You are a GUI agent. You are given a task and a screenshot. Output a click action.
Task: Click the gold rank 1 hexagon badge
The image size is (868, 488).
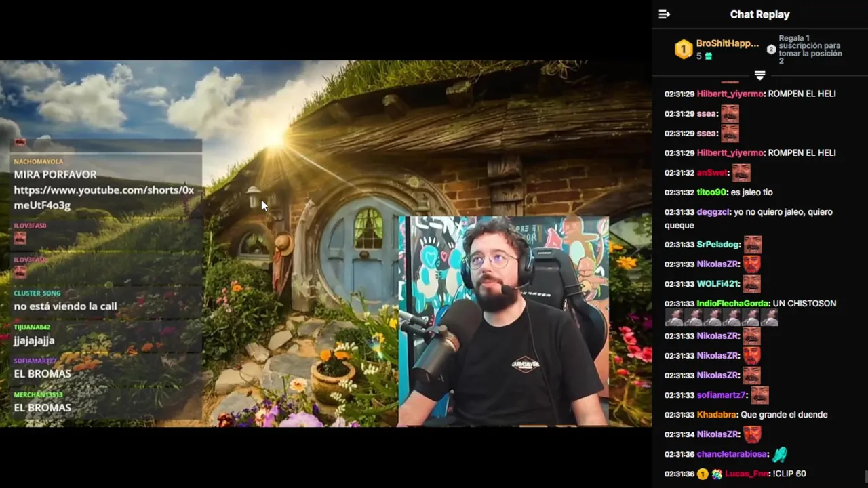[683, 49]
